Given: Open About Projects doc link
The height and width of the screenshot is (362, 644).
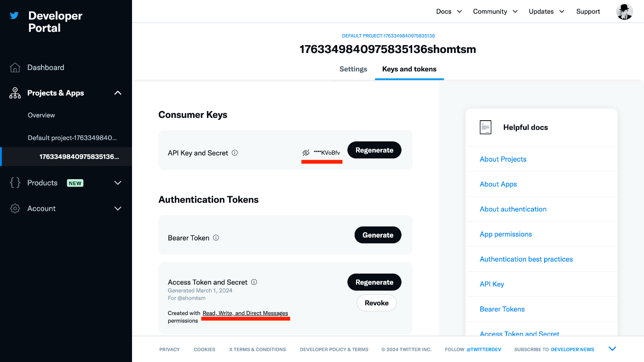Looking at the screenshot, I should [503, 159].
